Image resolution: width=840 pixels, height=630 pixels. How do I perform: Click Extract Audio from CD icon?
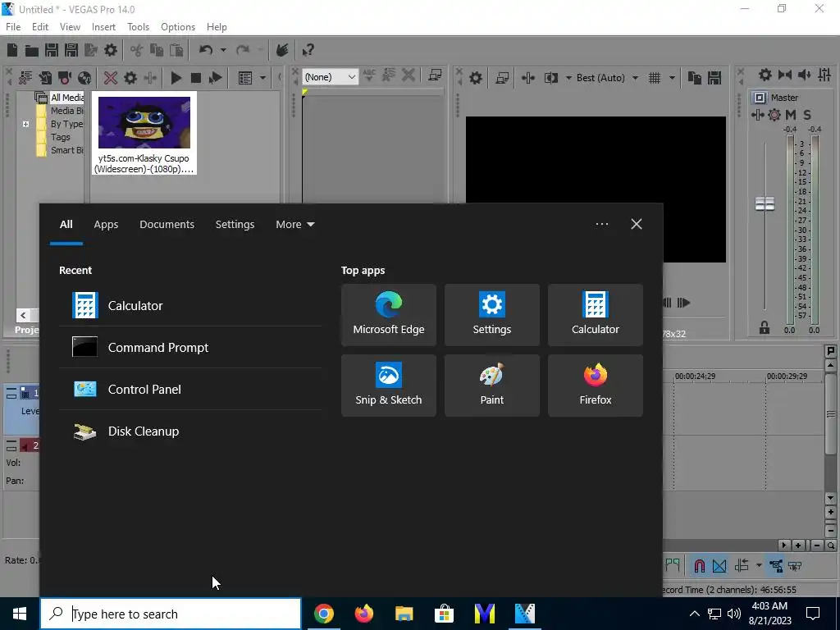84,78
